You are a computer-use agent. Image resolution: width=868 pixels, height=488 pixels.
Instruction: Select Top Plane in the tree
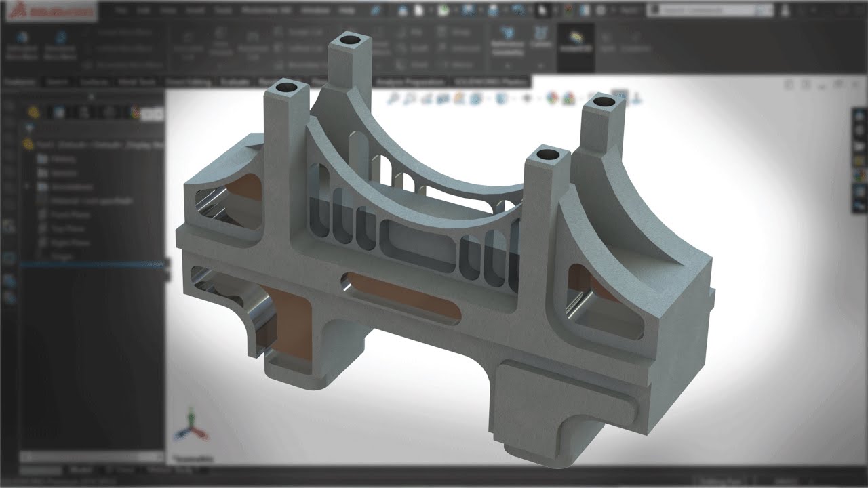pyautogui.click(x=61, y=229)
